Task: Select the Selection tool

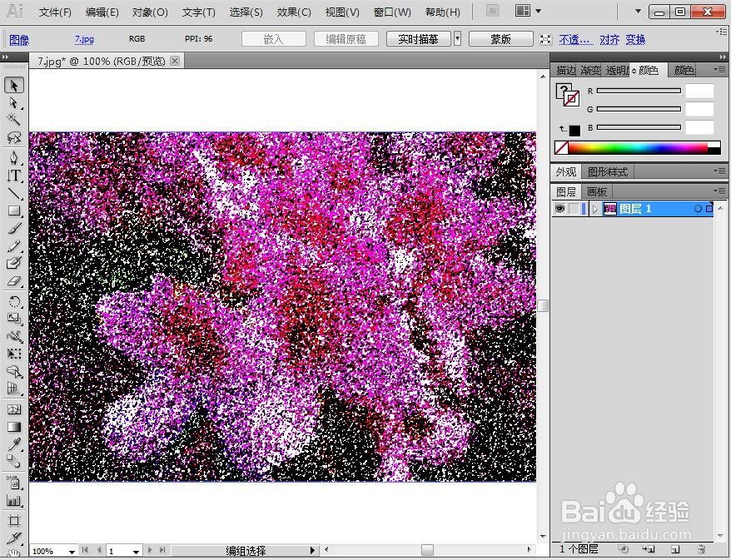Action: click(14, 85)
